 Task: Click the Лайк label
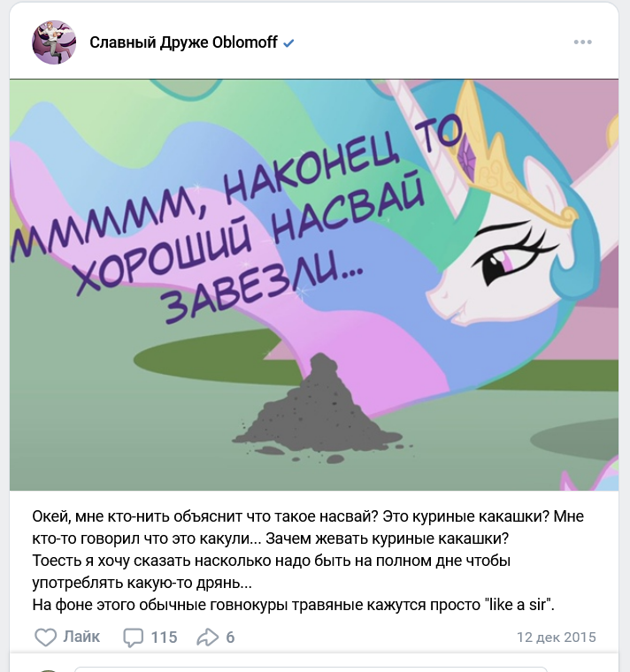(x=81, y=637)
